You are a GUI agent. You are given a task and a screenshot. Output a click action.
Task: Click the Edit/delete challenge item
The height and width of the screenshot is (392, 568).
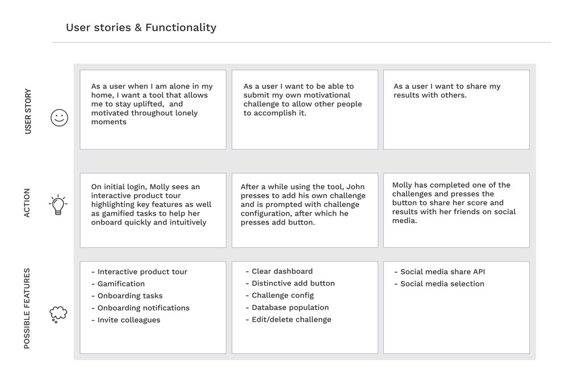pos(289,319)
